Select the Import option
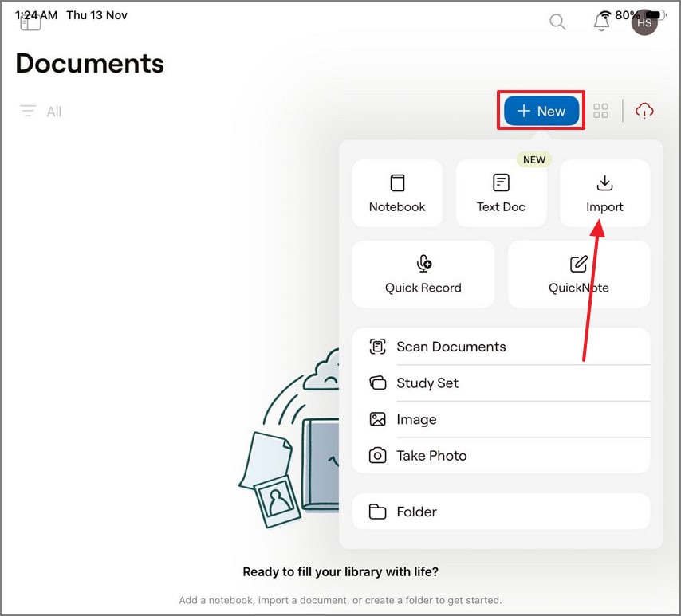 pyautogui.click(x=604, y=193)
